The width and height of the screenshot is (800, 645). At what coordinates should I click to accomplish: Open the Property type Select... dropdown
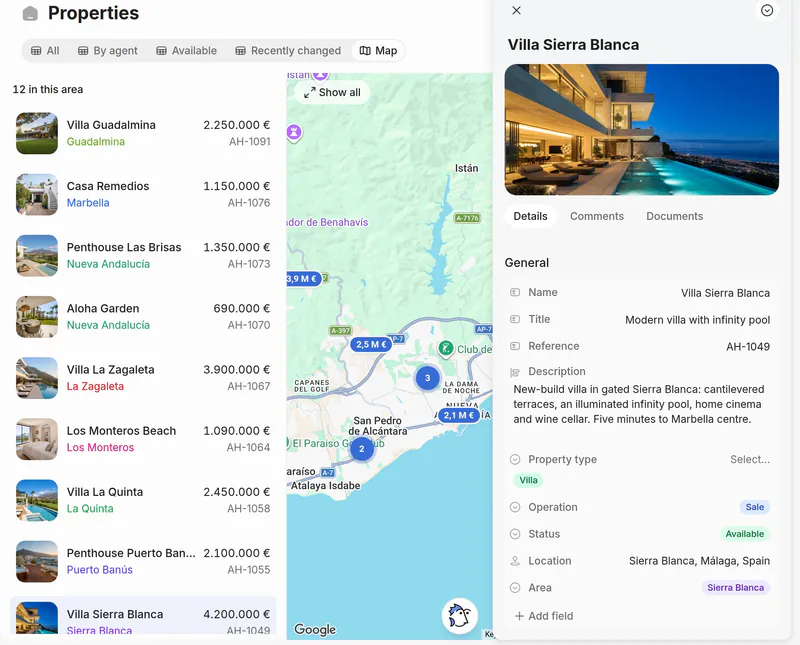749,459
